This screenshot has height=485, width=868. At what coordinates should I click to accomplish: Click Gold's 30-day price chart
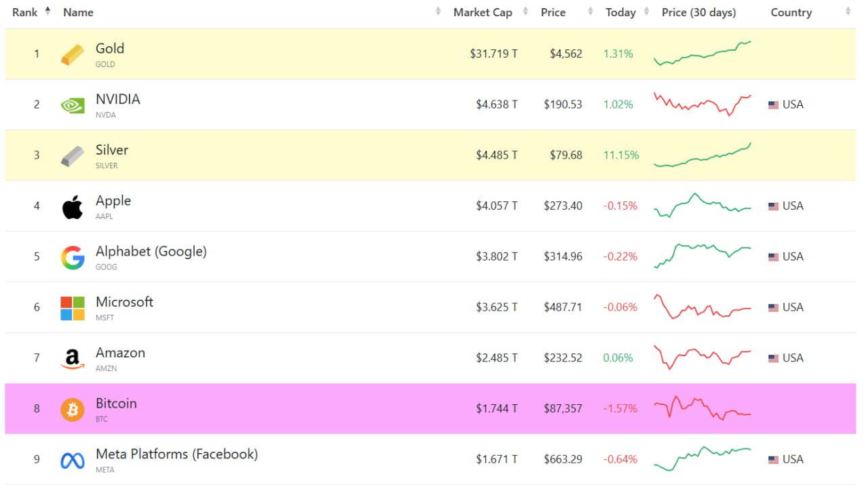click(702, 54)
